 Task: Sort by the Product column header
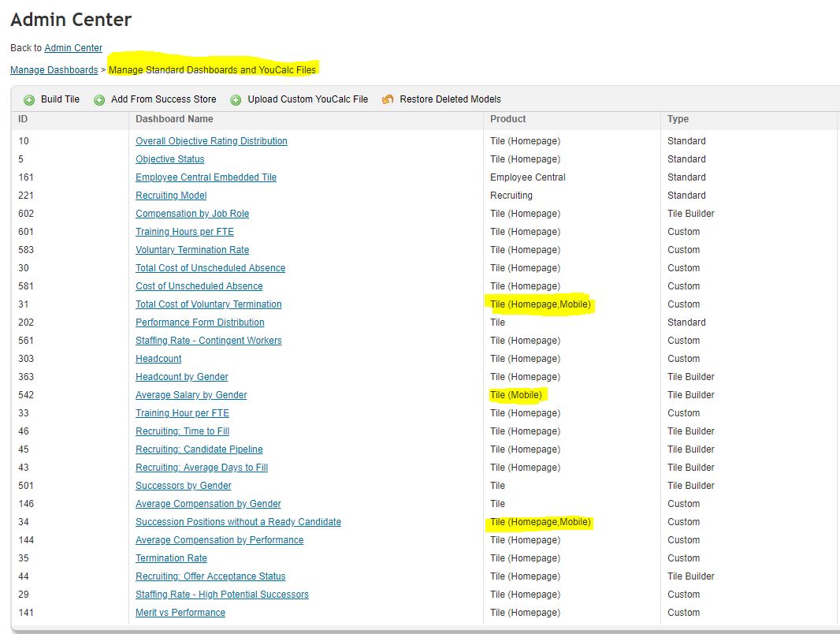point(507,119)
